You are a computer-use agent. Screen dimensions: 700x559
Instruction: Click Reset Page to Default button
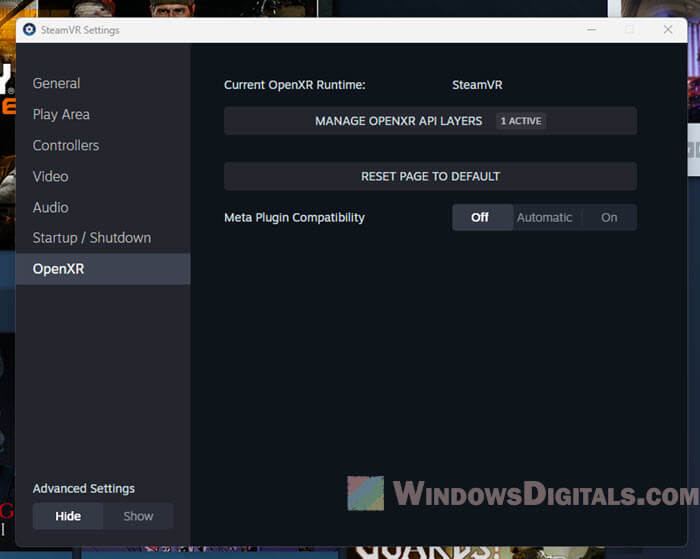(430, 176)
